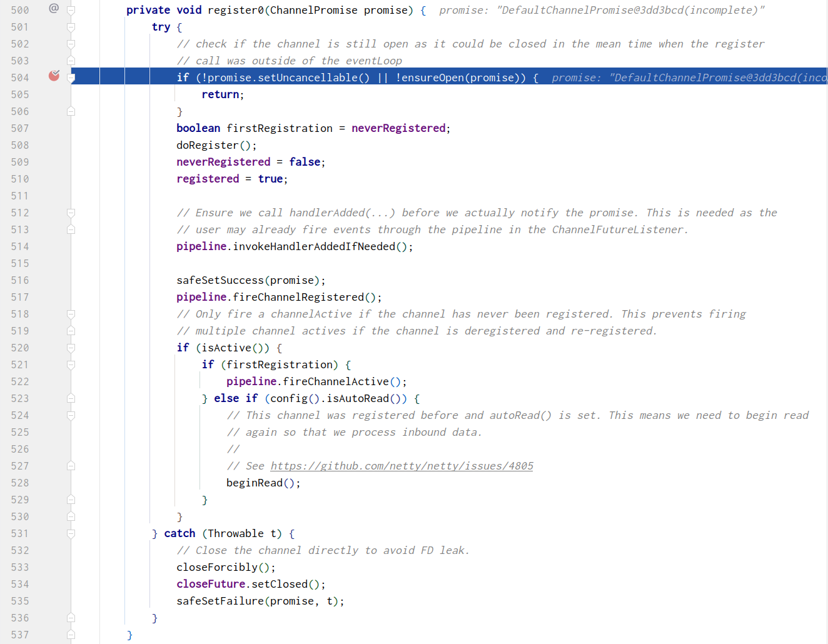Click on the register0 method name
Image resolution: width=828 pixels, height=644 pixels.
(236, 10)
